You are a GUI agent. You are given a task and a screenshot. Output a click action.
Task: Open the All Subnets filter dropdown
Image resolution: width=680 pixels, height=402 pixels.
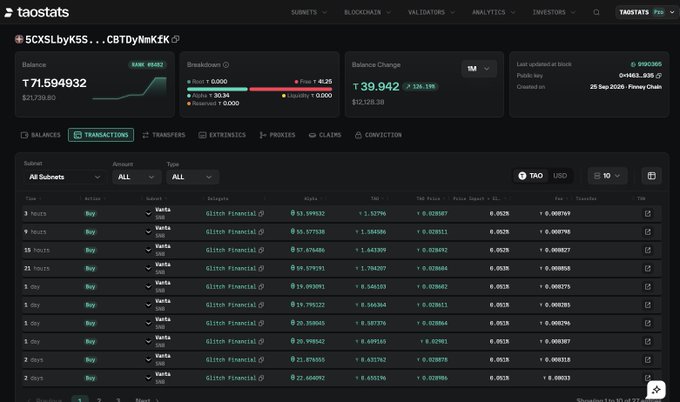pos(64,177)
